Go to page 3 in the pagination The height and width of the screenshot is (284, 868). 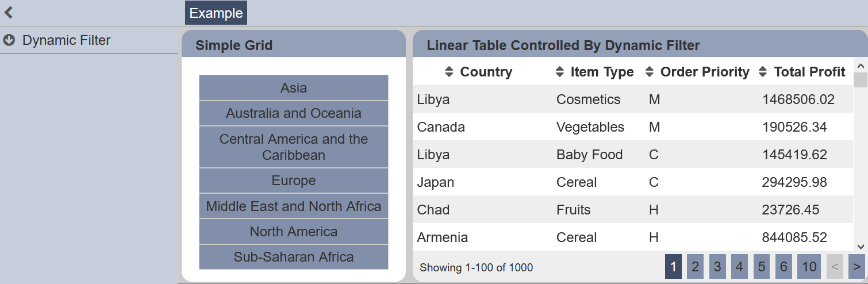click(717, 267)
